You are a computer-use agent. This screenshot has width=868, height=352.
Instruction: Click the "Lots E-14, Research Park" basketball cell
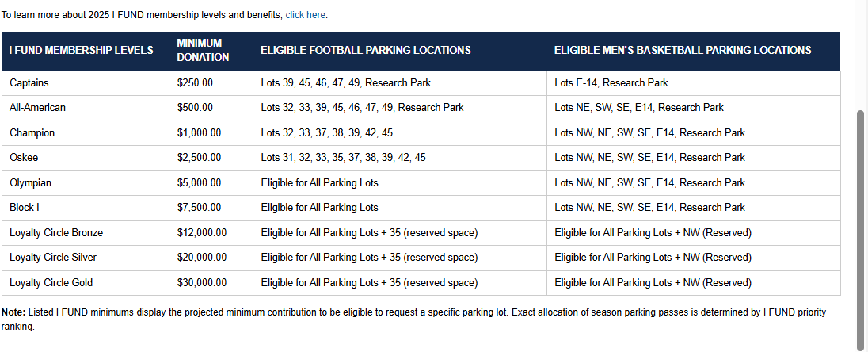pos(611,82)
